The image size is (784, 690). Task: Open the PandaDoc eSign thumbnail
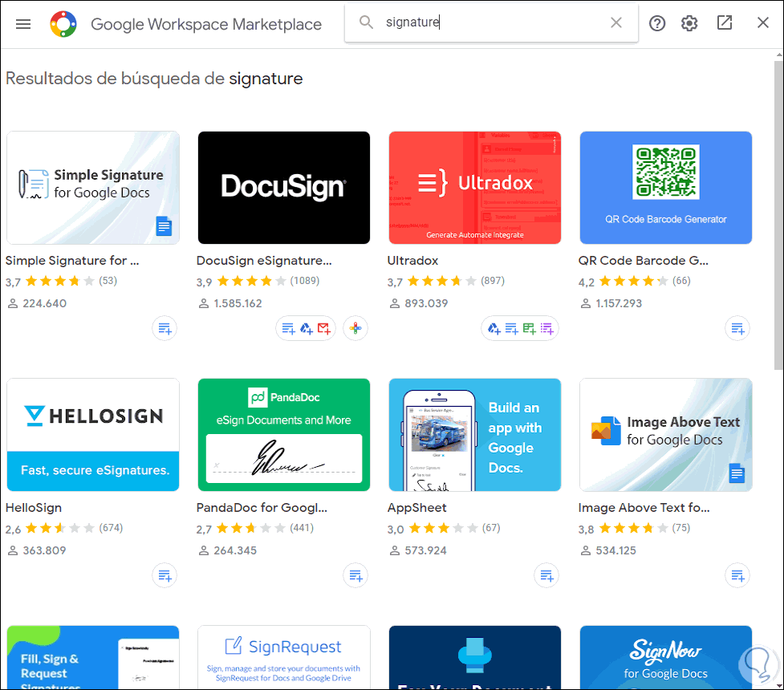point(284,435)
